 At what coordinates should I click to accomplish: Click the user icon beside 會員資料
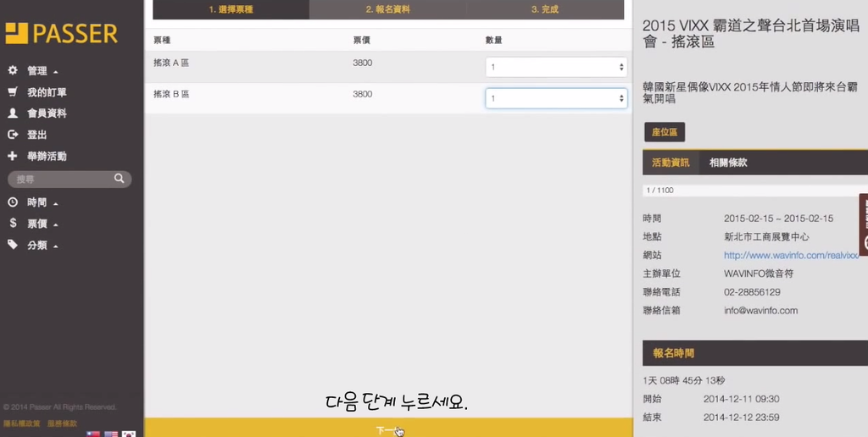pyautogui.click(x=13, y=113)
